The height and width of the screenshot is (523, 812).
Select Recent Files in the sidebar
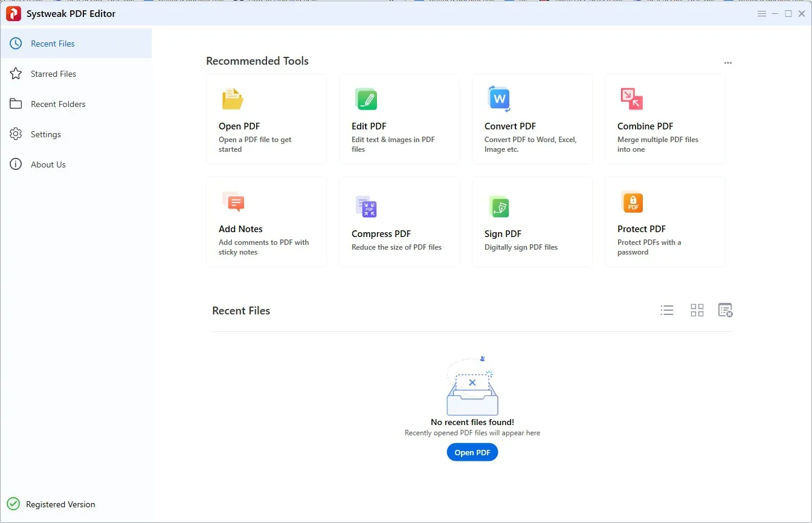[x=76, y=44]
